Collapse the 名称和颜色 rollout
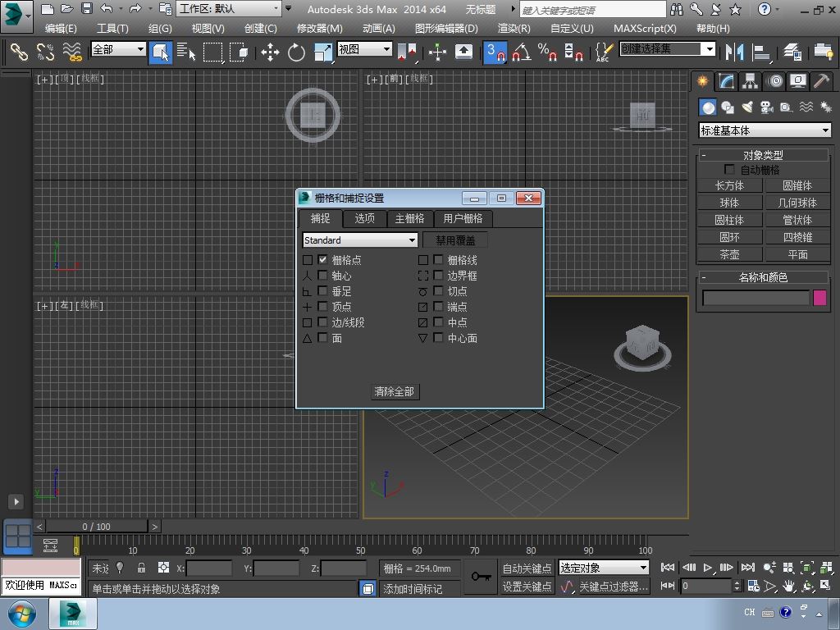The height and width of the screenshot is (630, 840). click(764, 277)
